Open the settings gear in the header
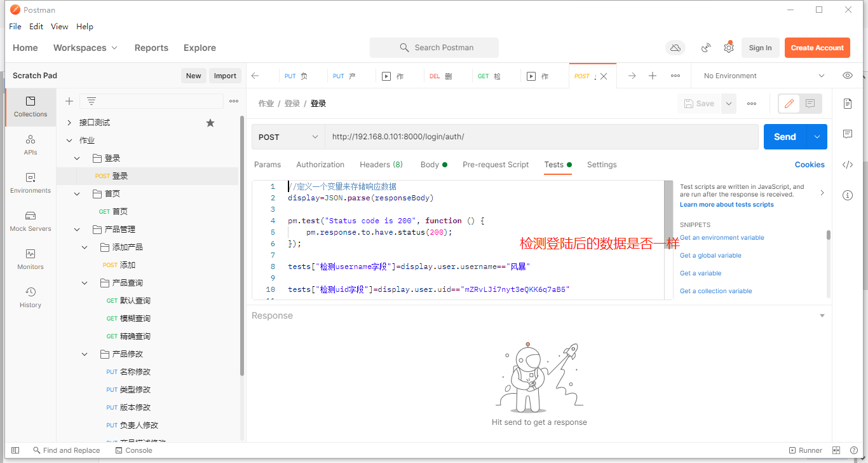Viewport: 868px width, 463px height. (729, 48)
